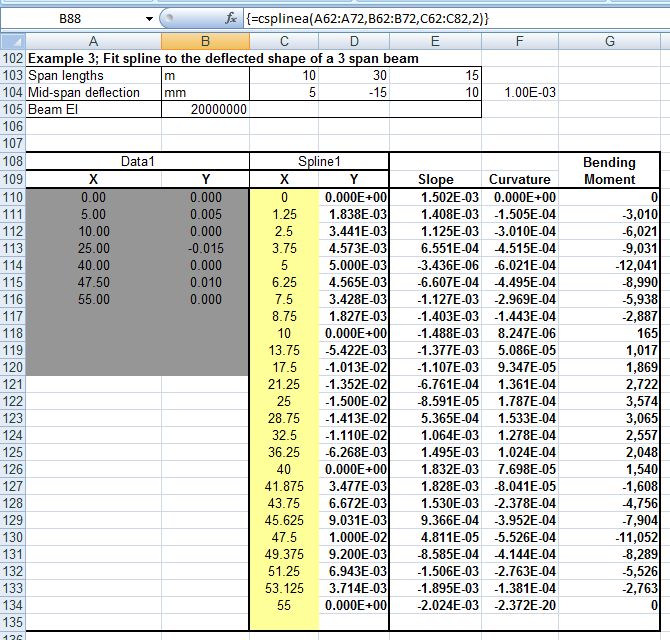Image resolution: width=670 pixels, height=640 pixels.
Task: Select the highlighted column B header
Action: click(x=204, y=41)
